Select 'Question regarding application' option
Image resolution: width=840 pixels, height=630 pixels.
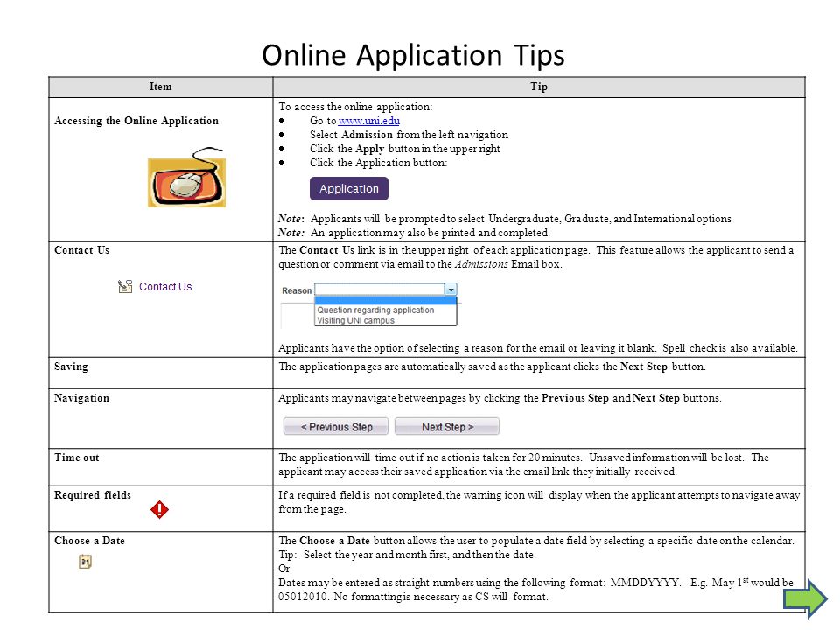click(375, 310)
